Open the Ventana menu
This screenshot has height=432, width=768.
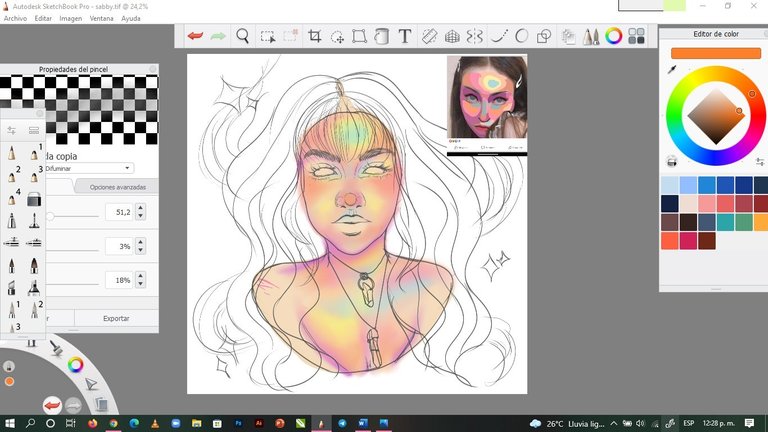[x=101, y=18]
